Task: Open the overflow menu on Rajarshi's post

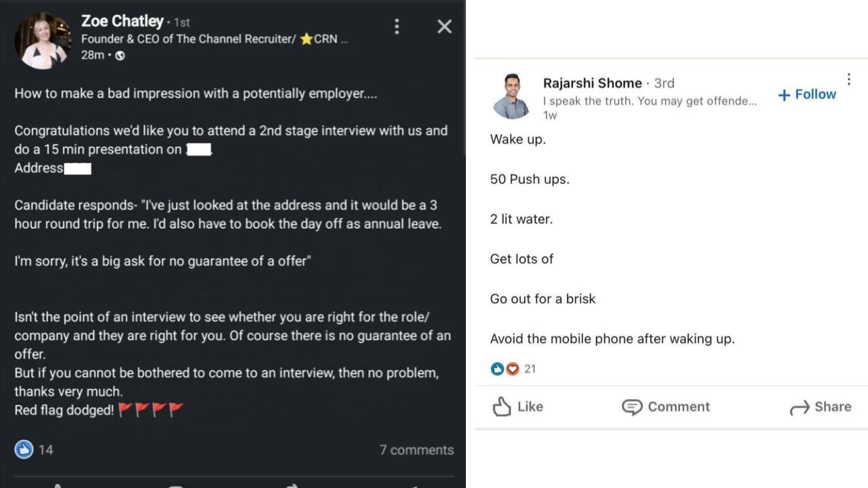Action: pos(848,78)
